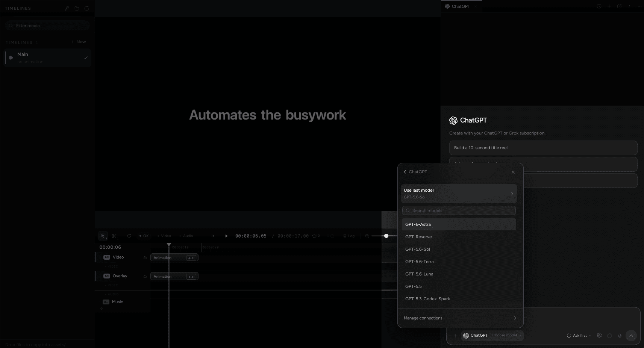Viewport: 644px width, 348px height.
Task: Select the Animation clip on the Overlay track
Action: pyautogui.click(x=174, y=276)
